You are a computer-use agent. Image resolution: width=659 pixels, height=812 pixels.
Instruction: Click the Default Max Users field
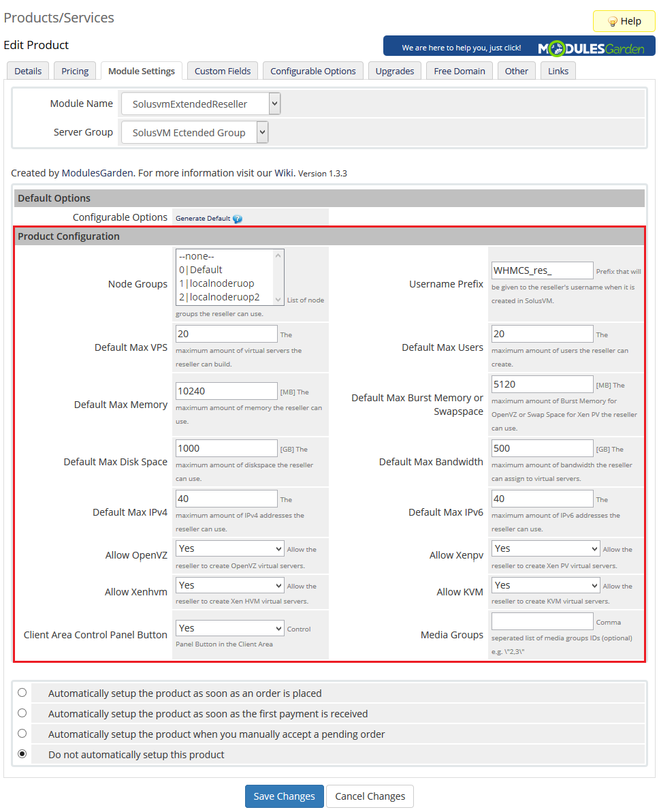pyautogui.click(x=543, y=334)
